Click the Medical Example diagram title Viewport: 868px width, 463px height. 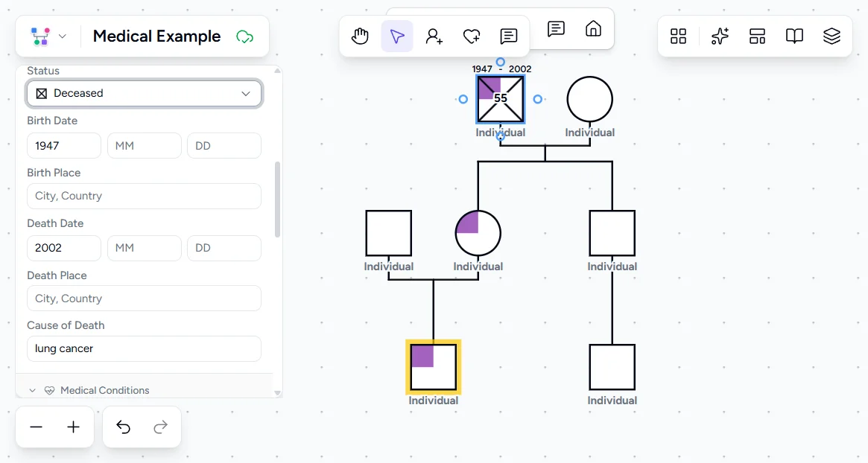(156, 36)
